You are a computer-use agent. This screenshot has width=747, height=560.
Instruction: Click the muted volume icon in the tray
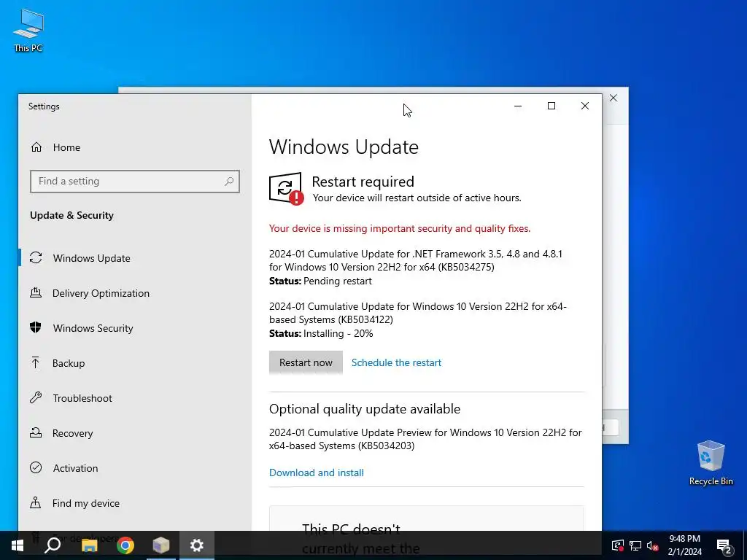(x=653, y=545)
